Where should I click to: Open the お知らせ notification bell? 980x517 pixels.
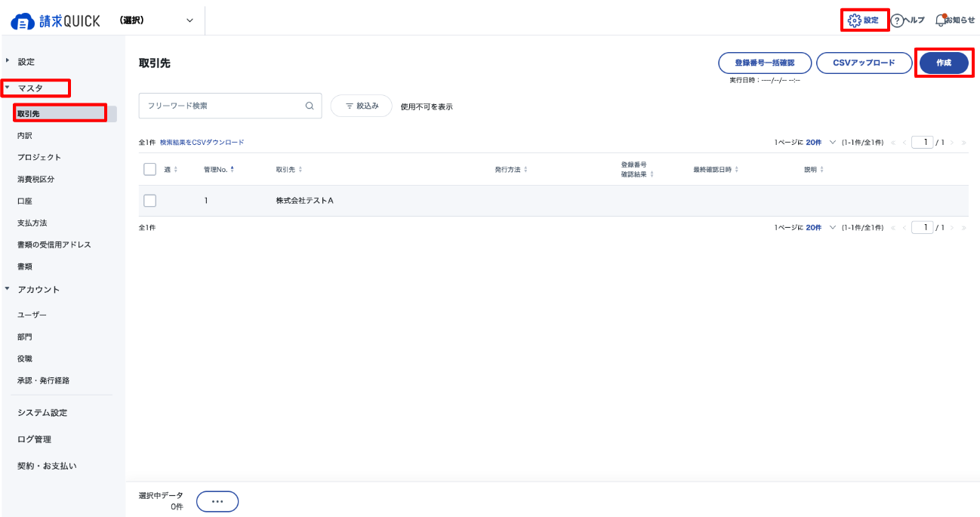click(941, 20)
